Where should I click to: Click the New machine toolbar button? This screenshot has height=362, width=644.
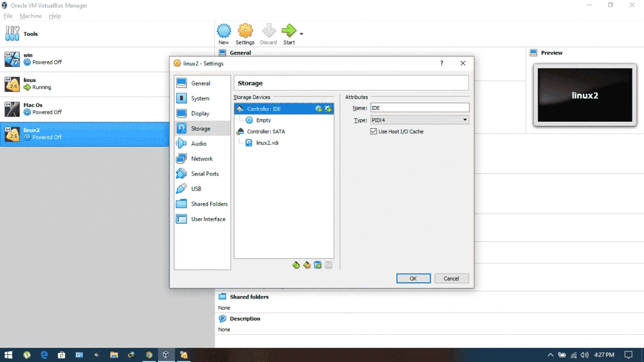point(224,34)
